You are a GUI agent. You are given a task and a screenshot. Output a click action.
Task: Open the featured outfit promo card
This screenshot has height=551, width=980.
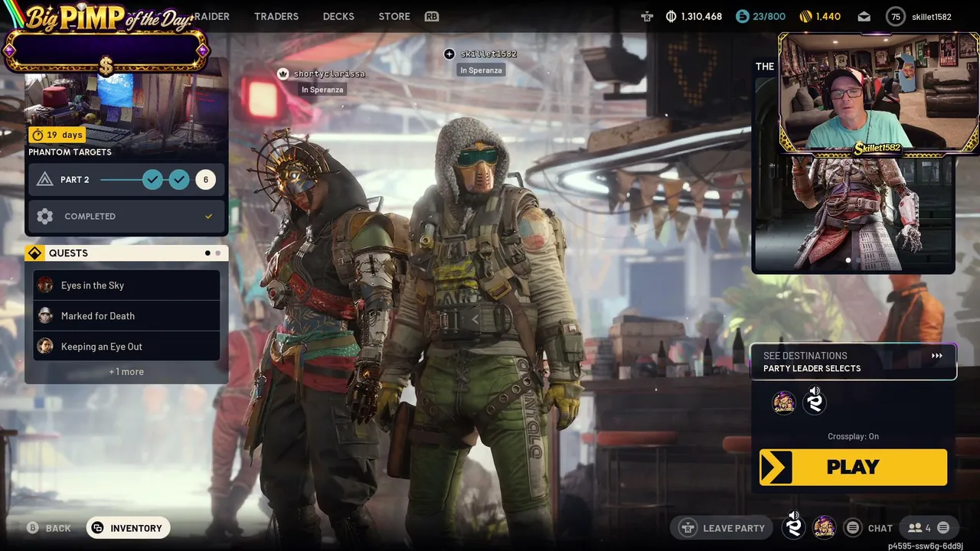pyautogui.click(x=854, y=214)
